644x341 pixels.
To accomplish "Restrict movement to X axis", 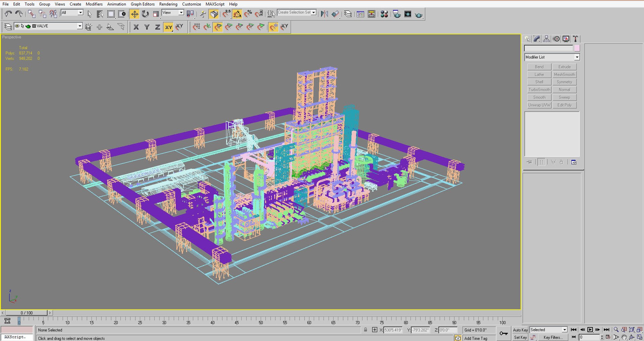I will [x=136, y=27].
